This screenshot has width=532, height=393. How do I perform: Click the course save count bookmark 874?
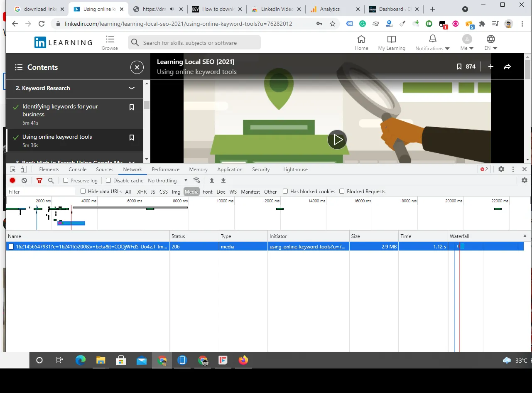pos(466,66)
